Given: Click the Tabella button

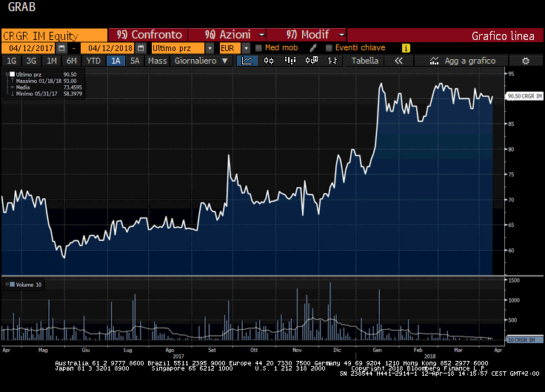Looking at the screenshot, I should [x=364, y=61].
